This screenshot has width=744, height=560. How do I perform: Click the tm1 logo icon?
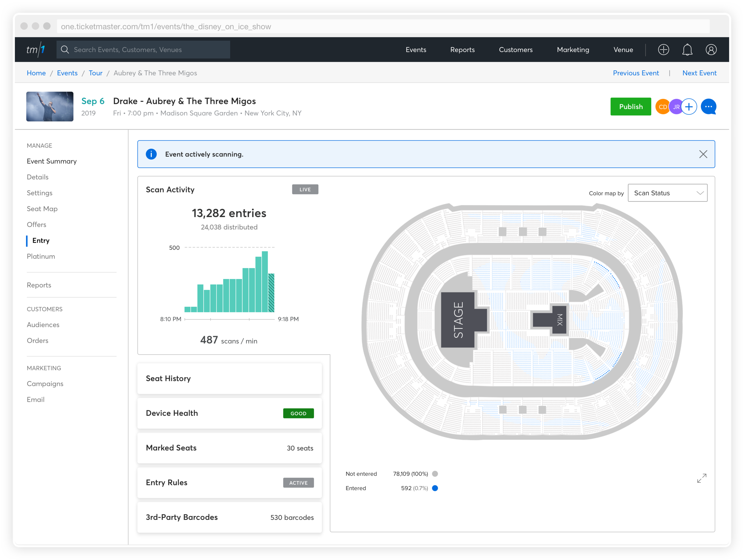click(36, 50)
